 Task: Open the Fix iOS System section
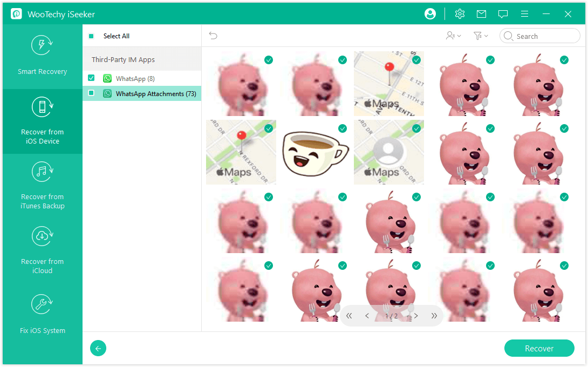(x=42, y=315)
